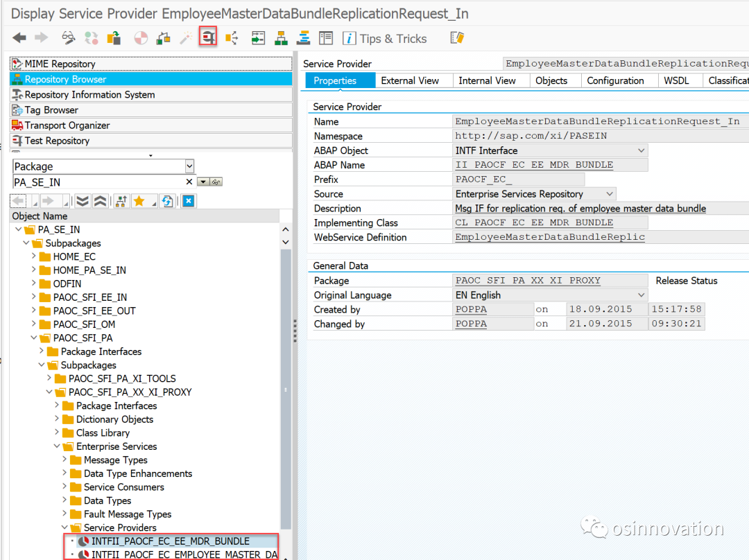Switch to the WSDL tab
Screen dimensions: 749x560
pyautogui.click(x=676, y=80)
